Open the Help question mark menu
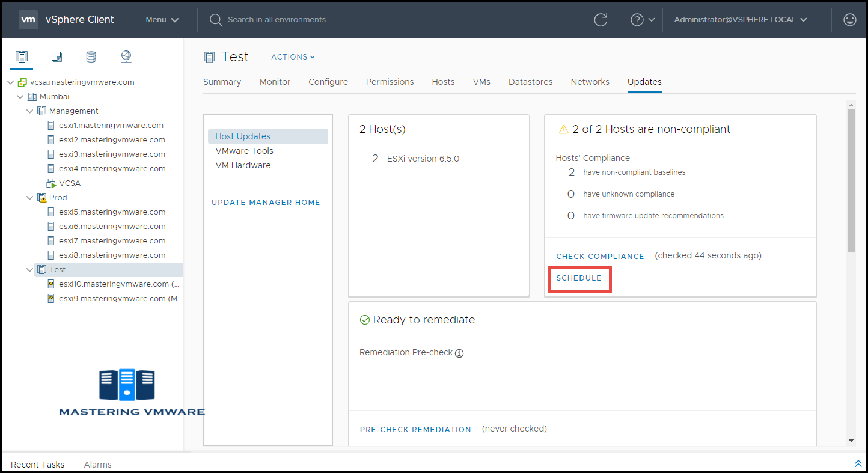 pos(642,20)
